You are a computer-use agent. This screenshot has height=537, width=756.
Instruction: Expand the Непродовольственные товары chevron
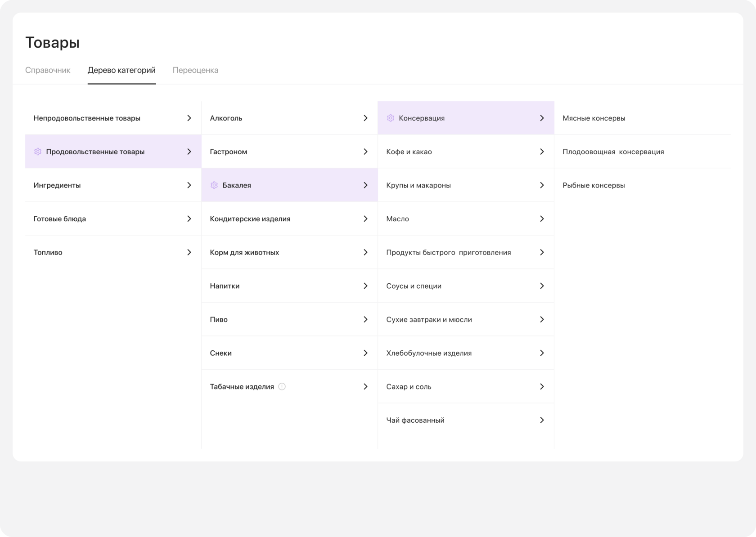coord(189,118)
